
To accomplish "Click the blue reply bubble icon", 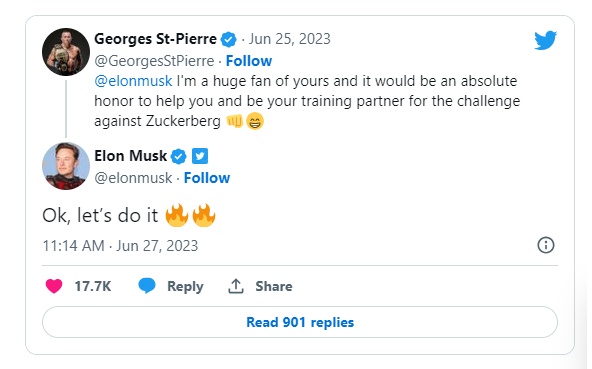I will tap(147, 286).
